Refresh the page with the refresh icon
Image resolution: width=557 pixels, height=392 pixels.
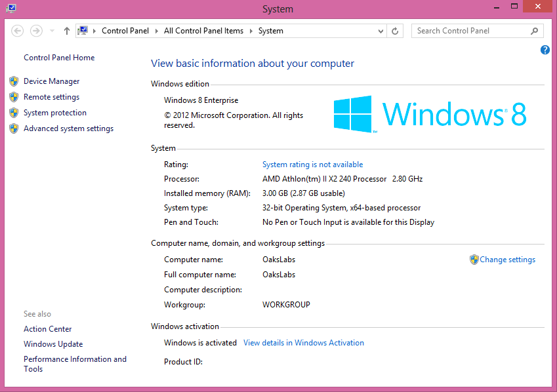pos(395,31)
